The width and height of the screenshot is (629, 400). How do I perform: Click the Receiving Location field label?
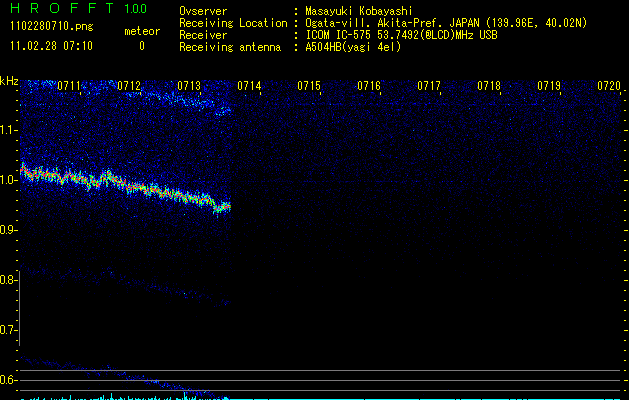pos(233,23)
